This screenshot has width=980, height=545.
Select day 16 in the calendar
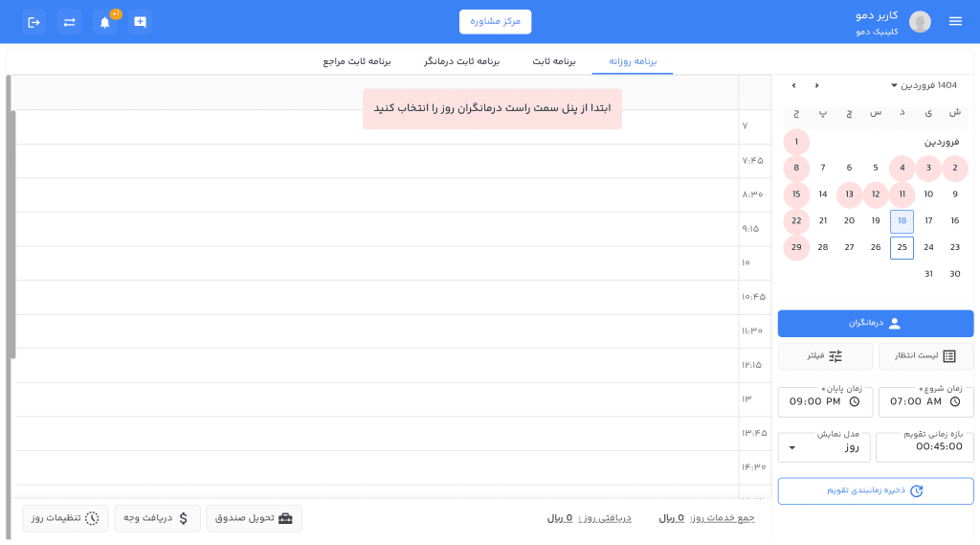[x=955, y=221]
